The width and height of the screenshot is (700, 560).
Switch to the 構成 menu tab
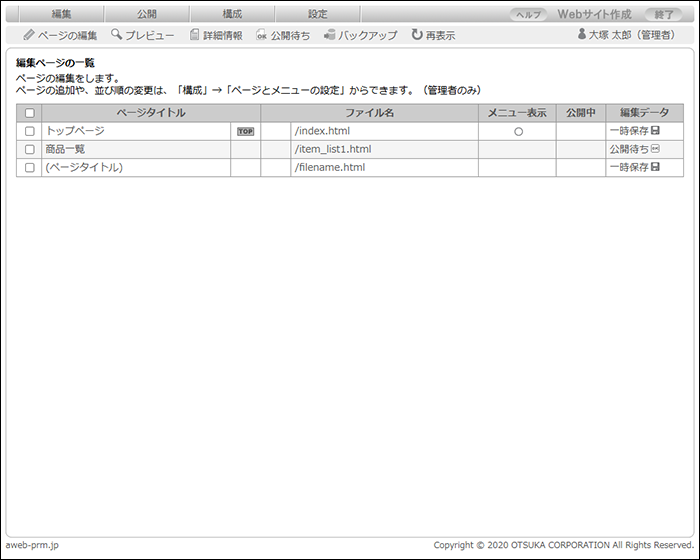pyautogui.click(x=232, y=14)
